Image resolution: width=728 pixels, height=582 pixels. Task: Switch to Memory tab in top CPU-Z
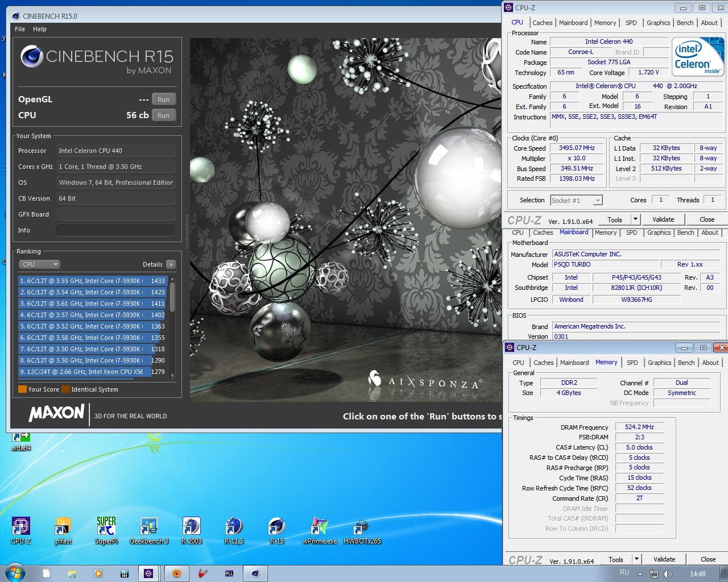[x=605, y=23]
